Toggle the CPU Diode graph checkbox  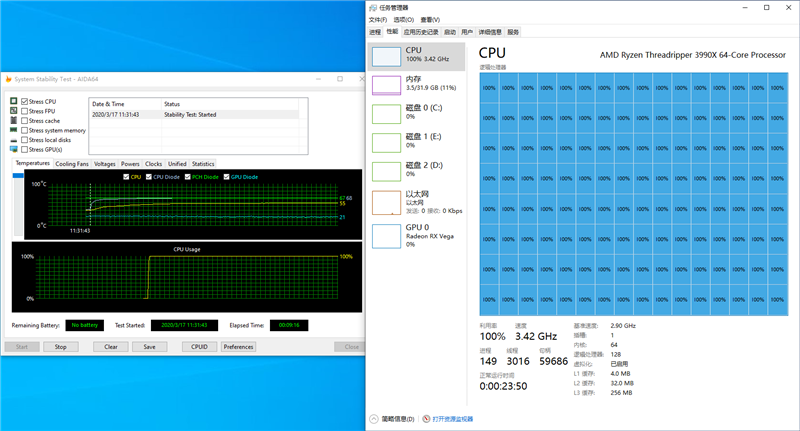[x=148, y=177]
